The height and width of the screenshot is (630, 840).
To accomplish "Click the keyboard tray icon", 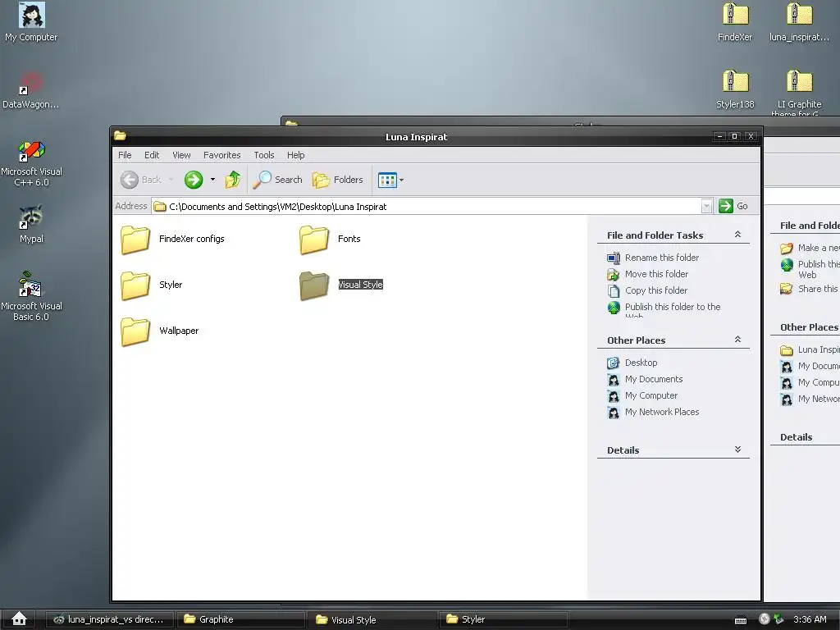I will pyautogui.click(x=741, y=620).
